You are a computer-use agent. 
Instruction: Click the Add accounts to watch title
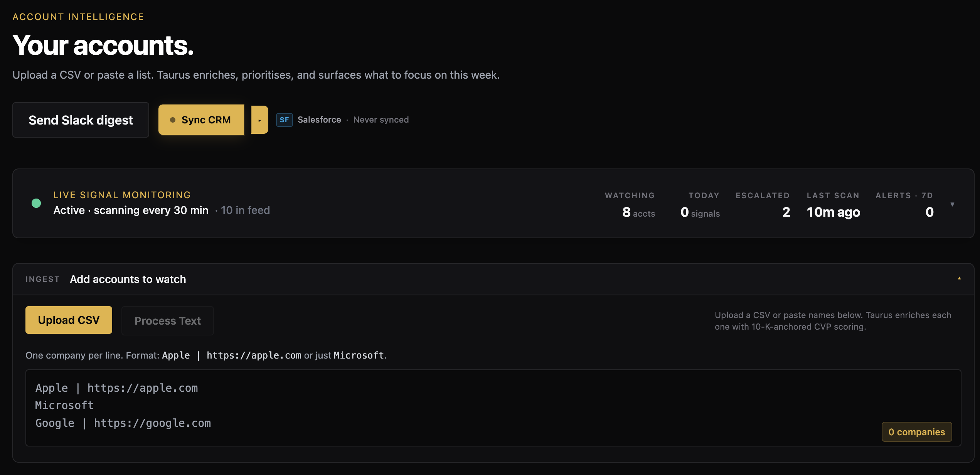pos(128,279)
